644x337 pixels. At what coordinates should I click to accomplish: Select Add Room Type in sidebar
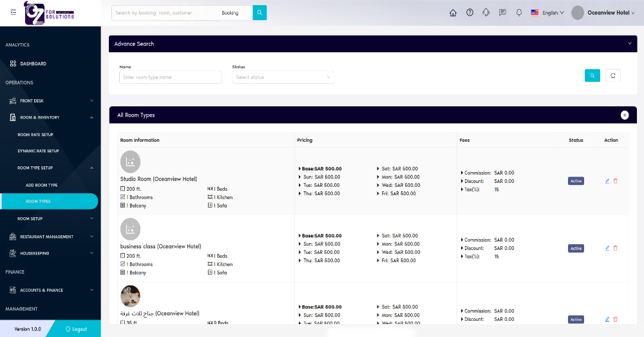click(42, 185)
